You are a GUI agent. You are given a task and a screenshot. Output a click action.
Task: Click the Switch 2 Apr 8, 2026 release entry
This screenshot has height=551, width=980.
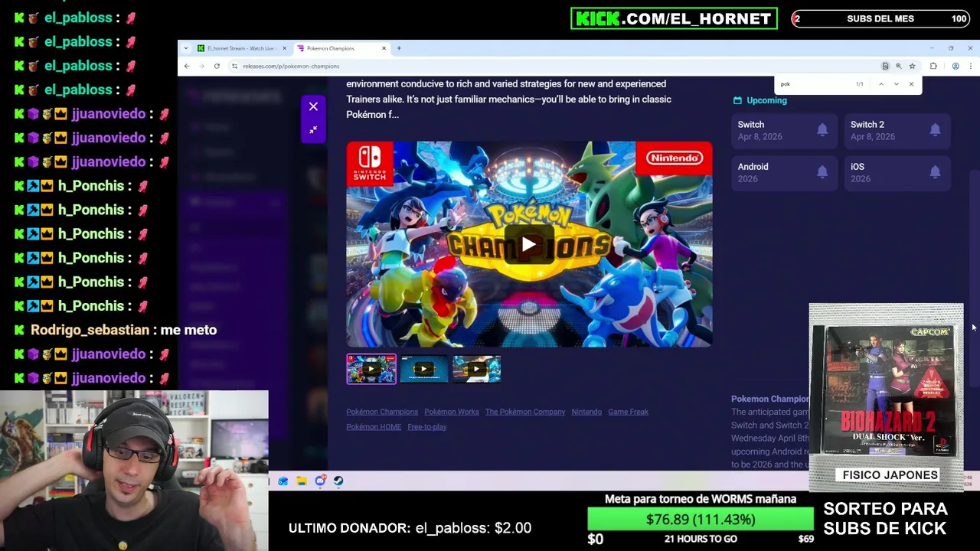click(x=897, y=131)
